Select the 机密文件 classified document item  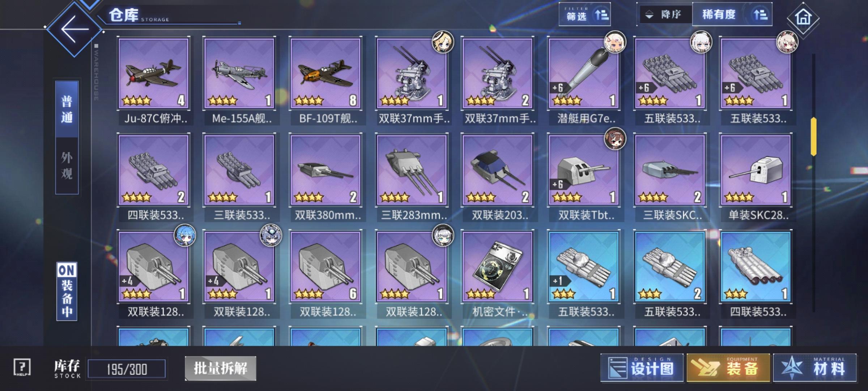click(x=498, y=274)
